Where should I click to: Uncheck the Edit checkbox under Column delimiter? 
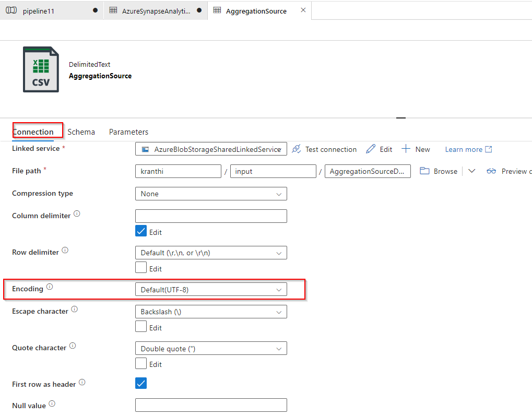pyautogui.click(x=140, y=231)
